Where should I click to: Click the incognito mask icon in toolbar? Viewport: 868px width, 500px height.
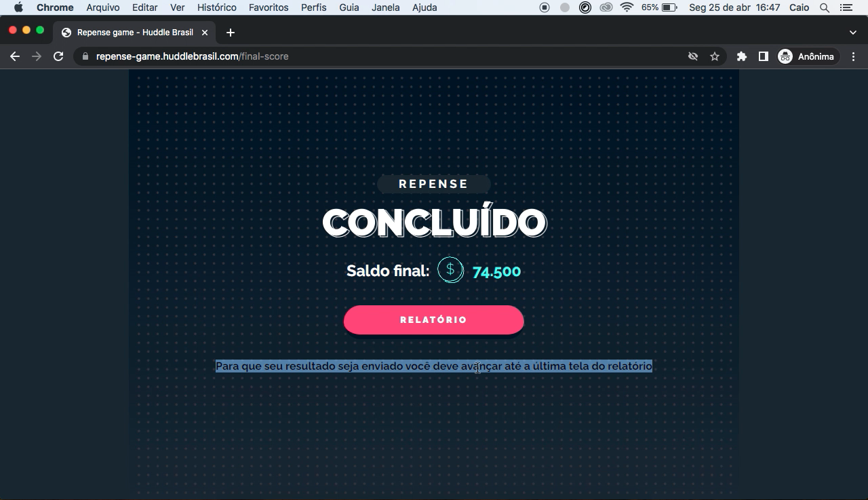click(786, 56)
